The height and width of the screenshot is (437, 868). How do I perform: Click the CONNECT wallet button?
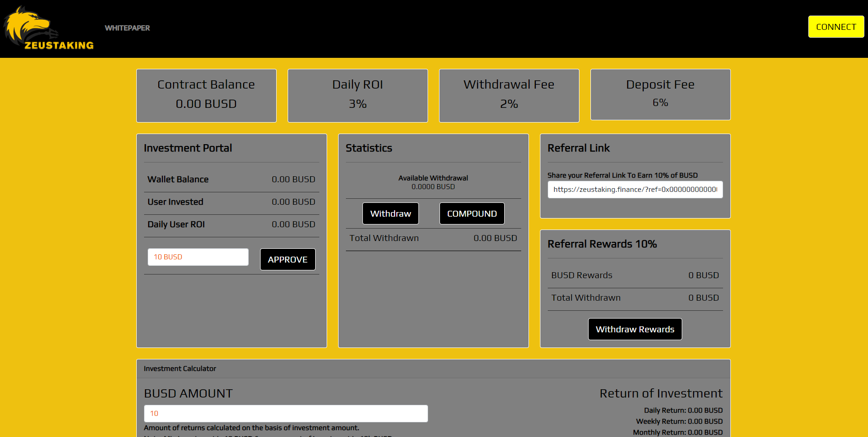836,27
